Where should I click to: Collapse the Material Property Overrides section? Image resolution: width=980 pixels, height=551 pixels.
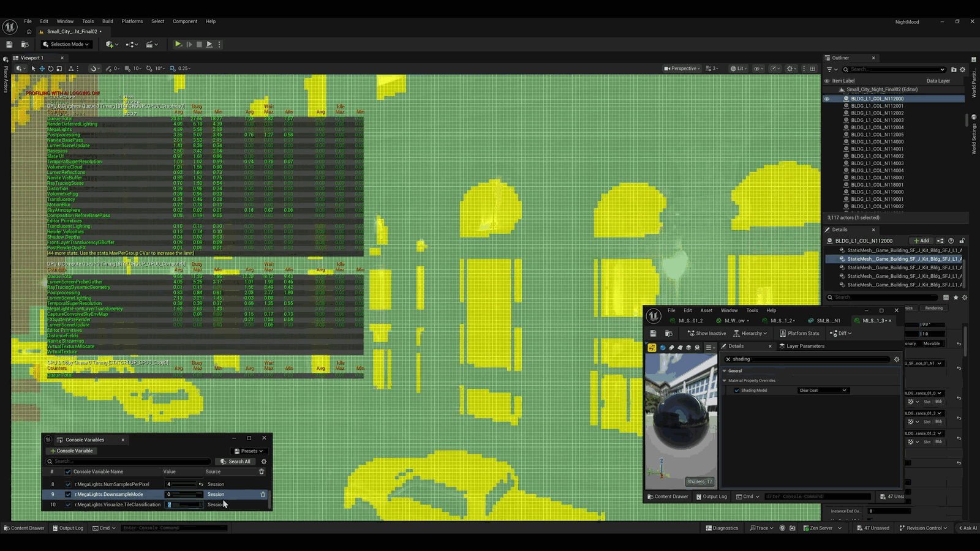[x=725, y=381]
